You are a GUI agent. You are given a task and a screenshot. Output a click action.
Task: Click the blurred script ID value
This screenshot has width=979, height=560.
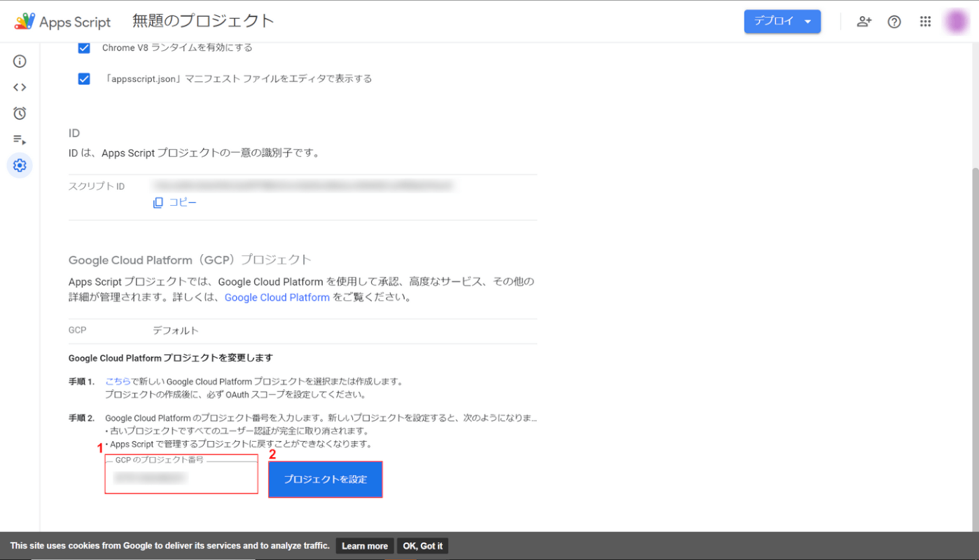303,185
